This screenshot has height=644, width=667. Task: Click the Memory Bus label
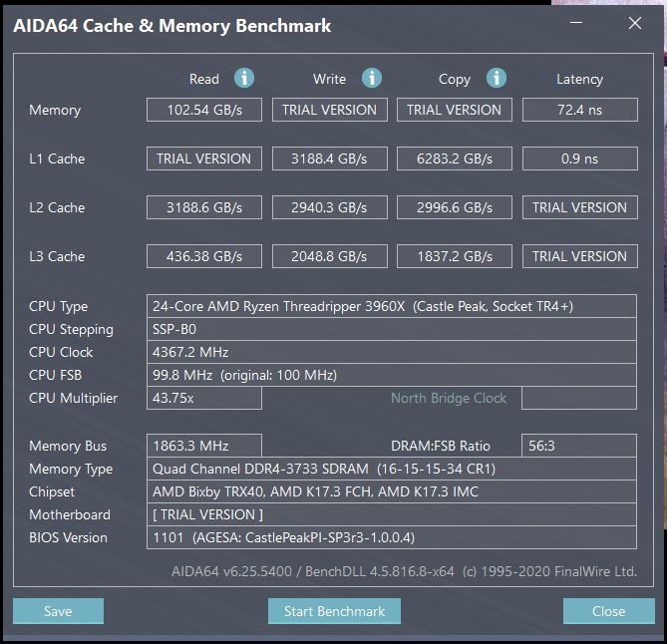(68, 447)
